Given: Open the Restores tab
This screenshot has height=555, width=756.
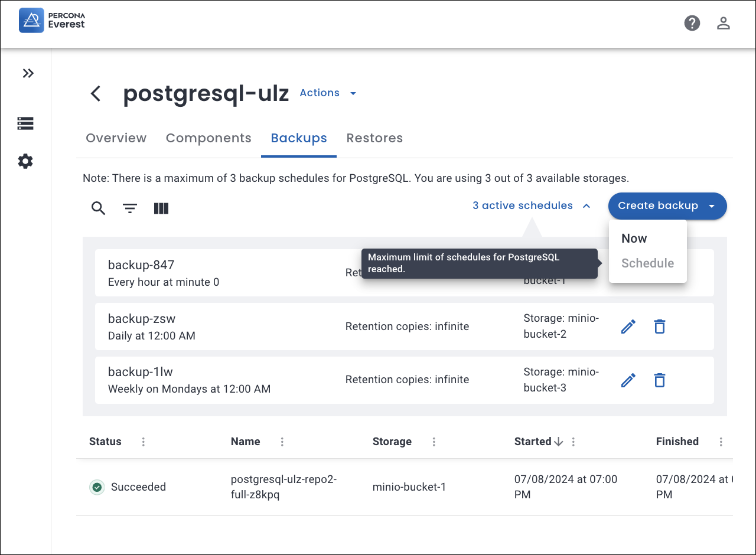Looking at the screenshot, I should [374, 138].
